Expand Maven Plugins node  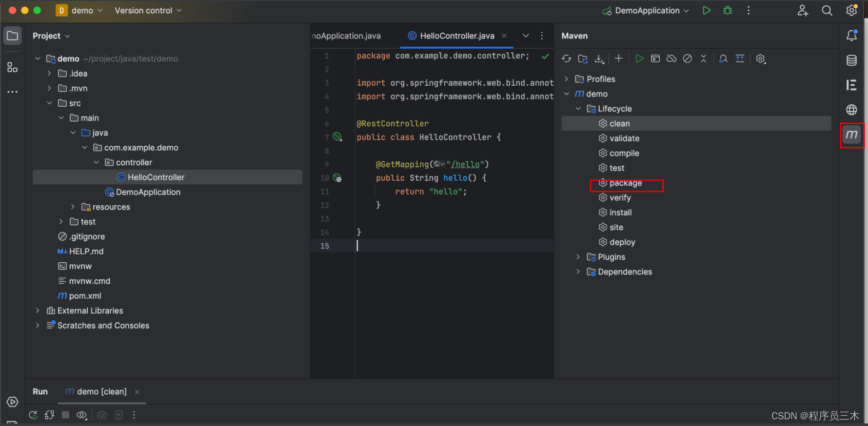578,257
